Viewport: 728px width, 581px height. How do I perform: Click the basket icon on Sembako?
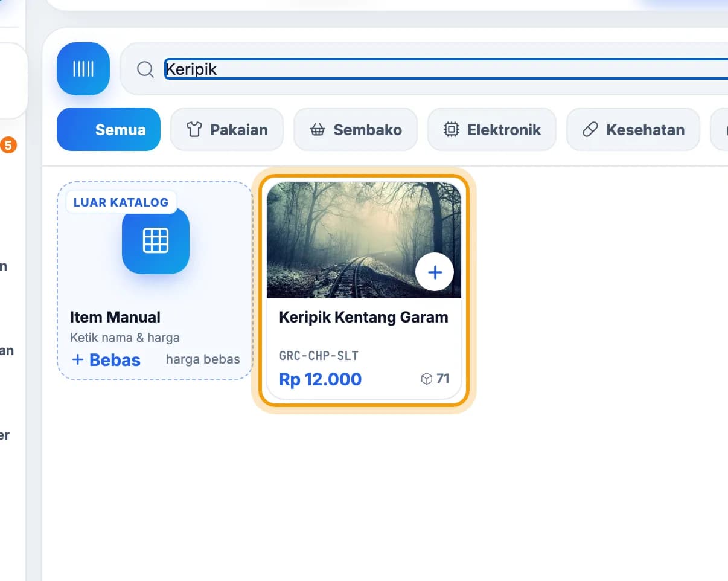tap(318, 129)
